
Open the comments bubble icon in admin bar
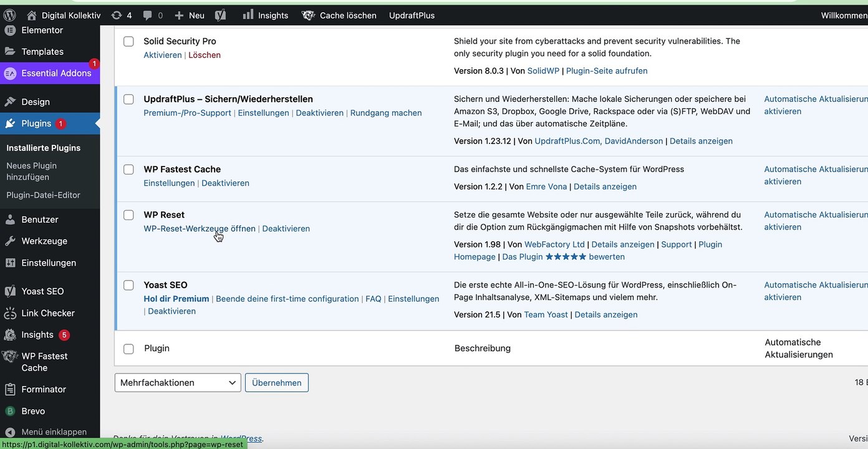click(x=153, y=15)
